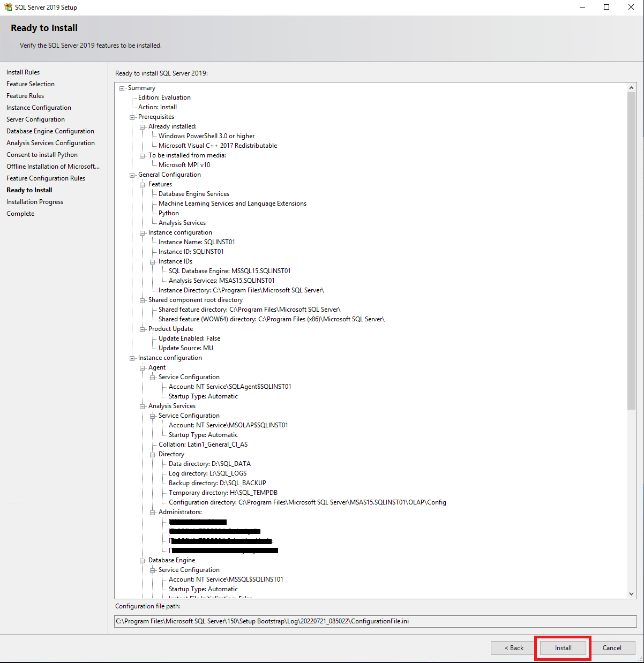Collapse the Agent node
644x663 pixels.
click(143, 367)
